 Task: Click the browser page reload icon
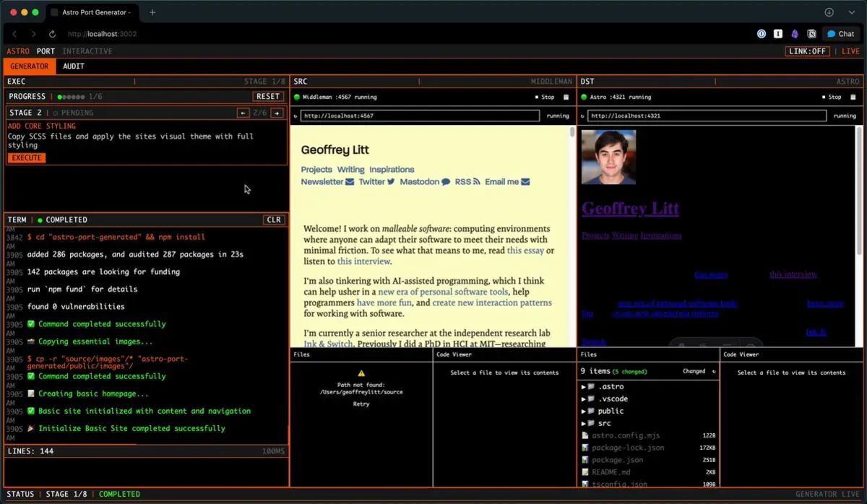coord(52,34)
